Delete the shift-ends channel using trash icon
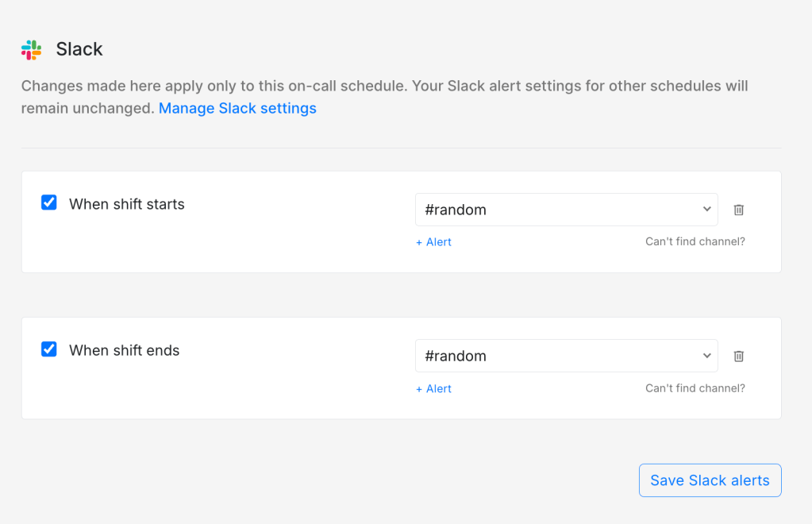 tap(738, 356)
